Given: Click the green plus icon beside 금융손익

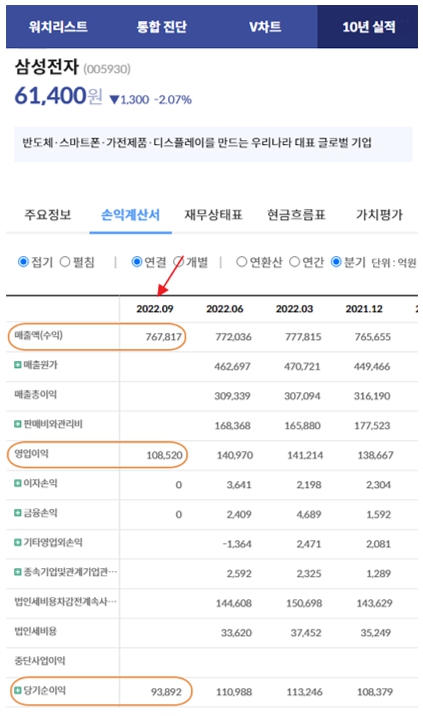Looking at the screenshot, I should tap(17, 513).
